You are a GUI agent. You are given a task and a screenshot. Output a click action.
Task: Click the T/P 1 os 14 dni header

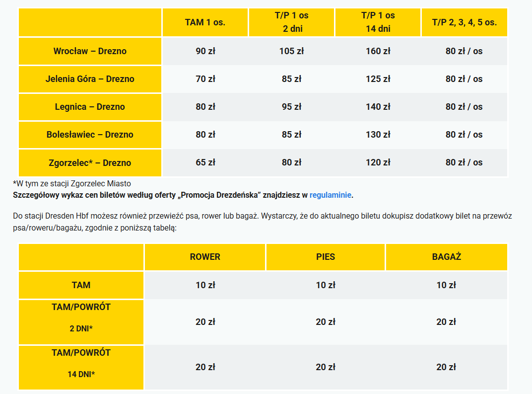(378, 22)
